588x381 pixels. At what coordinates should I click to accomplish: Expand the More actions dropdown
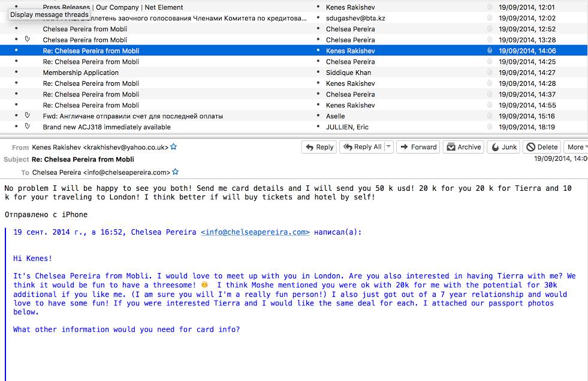tap(576, 147)
